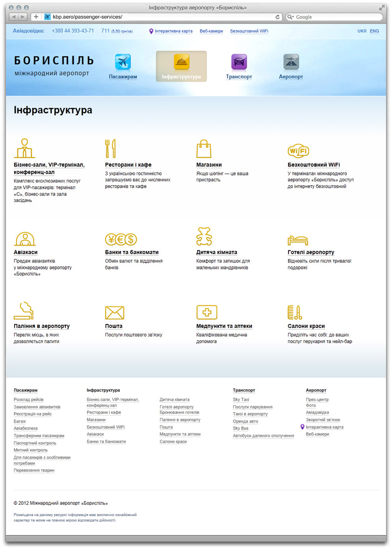Switch language to UKR

[x=362, y=31]
